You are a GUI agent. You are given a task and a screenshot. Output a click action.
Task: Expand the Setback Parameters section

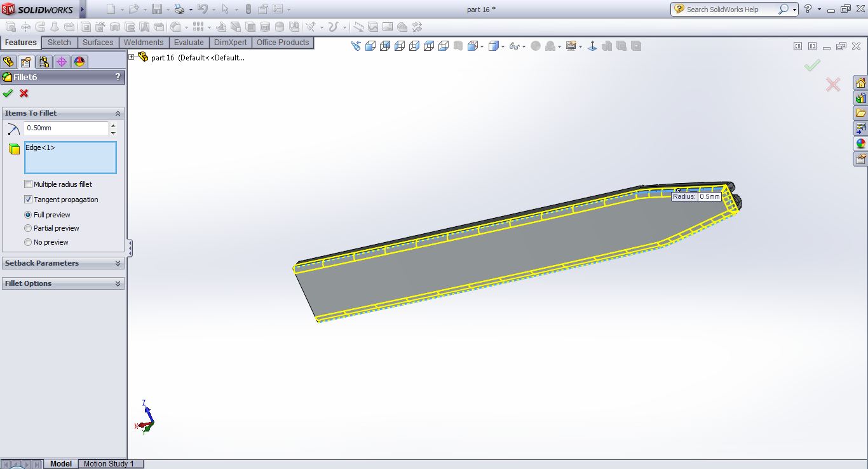(x=118, y=263)
